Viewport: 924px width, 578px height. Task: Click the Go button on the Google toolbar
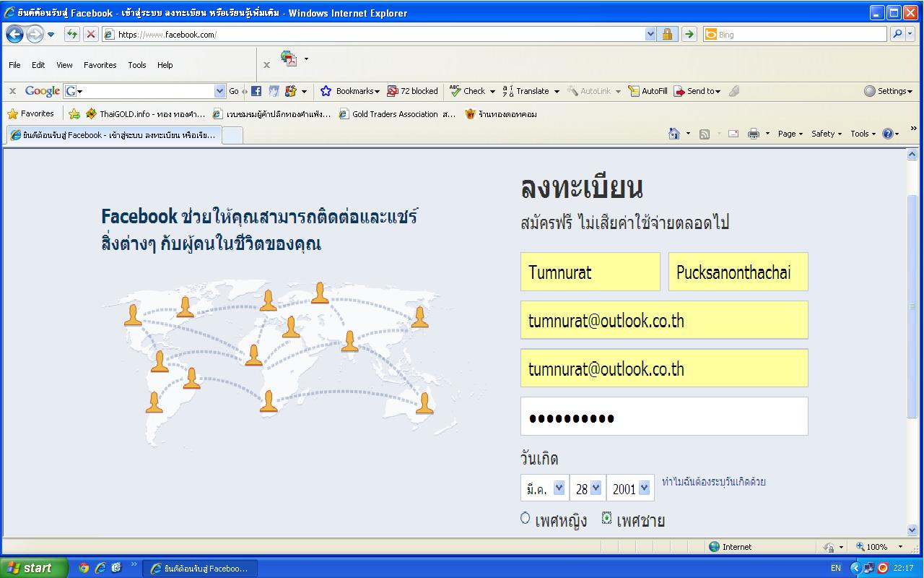click(x=234, y=91)
